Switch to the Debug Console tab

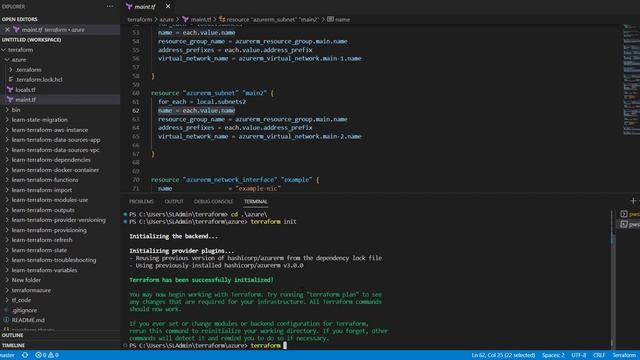[213, 202]
